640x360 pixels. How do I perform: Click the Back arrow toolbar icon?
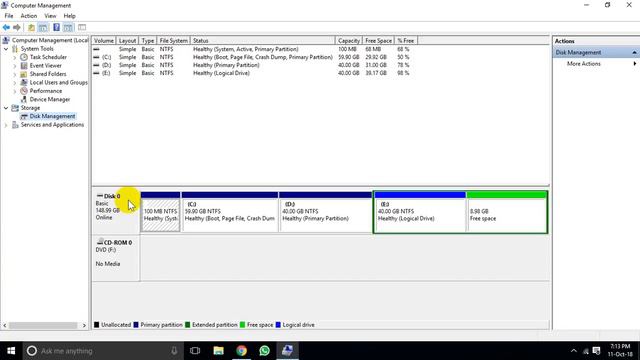point(6,27)
